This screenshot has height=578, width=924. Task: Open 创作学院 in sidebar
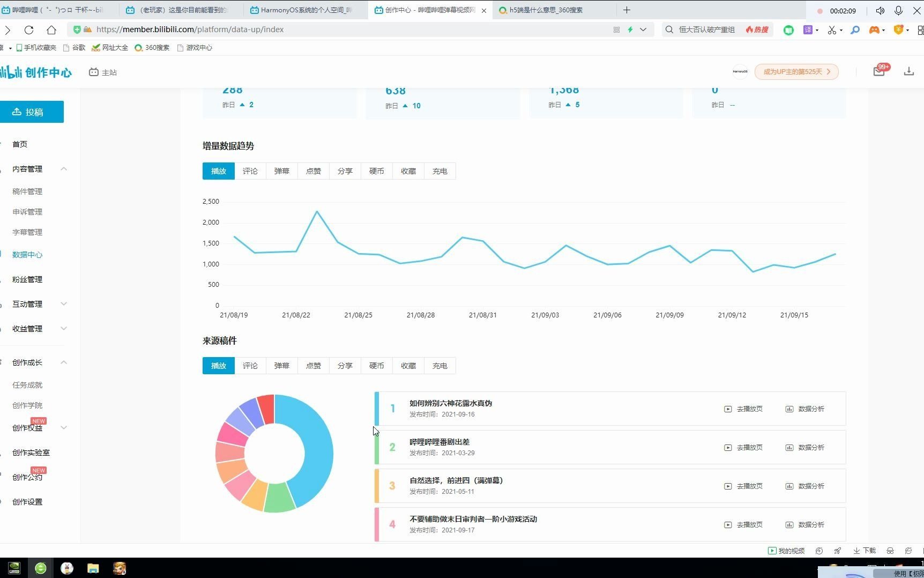[27, 405]
